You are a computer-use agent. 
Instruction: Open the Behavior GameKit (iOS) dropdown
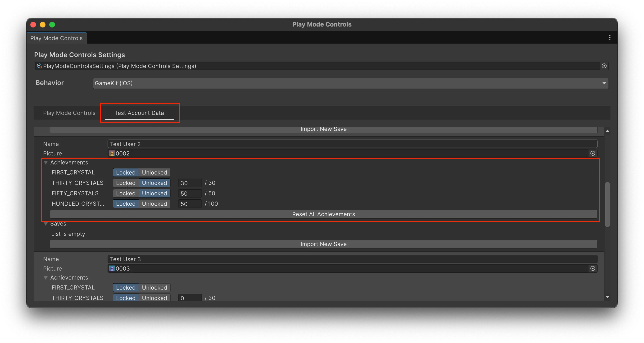pyautogui.click(x=350, y=83)
